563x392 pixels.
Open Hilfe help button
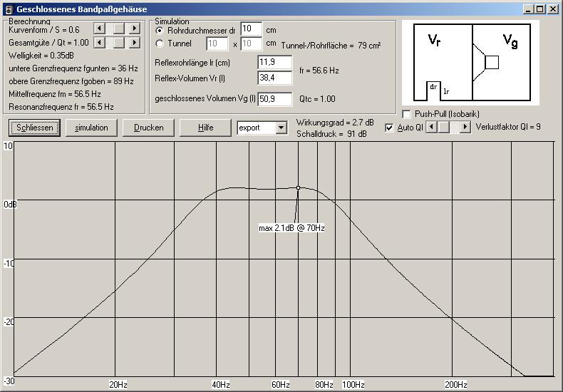205,128
